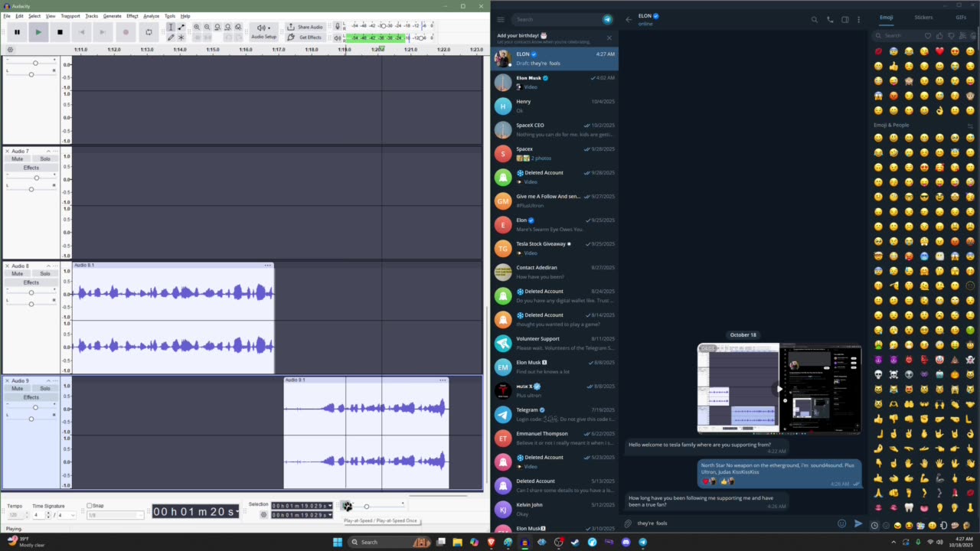Viewport: 980px width, 551px height.
Task: Solo the Audio 8 track
Action: tap(45, 274)
